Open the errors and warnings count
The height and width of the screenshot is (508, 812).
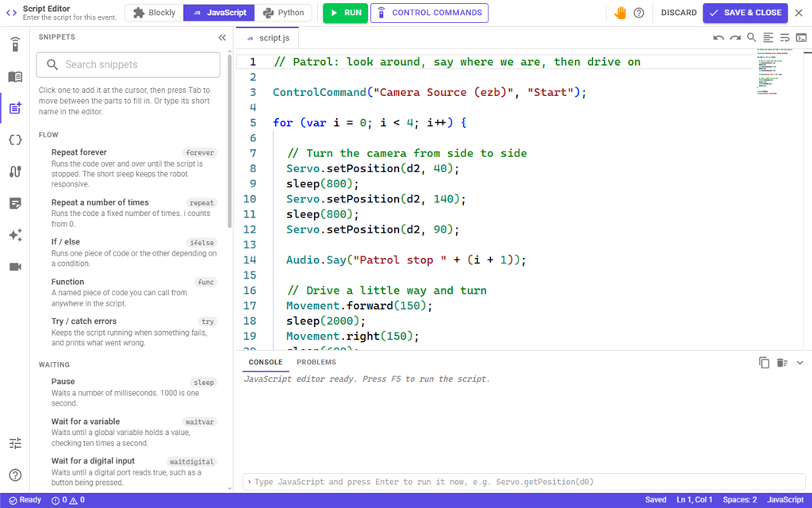click(68, 500)
